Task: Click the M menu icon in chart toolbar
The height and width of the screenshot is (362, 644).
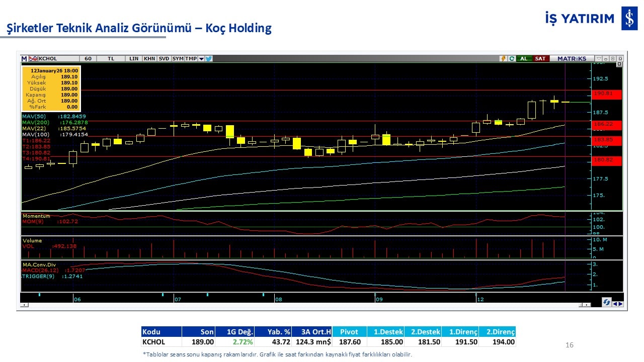Action: (24, 59)
